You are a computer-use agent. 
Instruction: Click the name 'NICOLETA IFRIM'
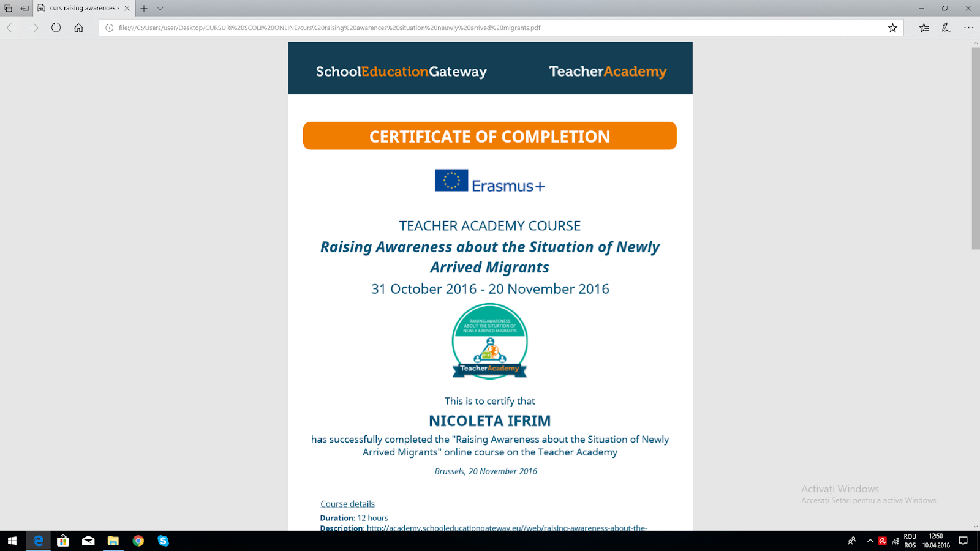490,421
